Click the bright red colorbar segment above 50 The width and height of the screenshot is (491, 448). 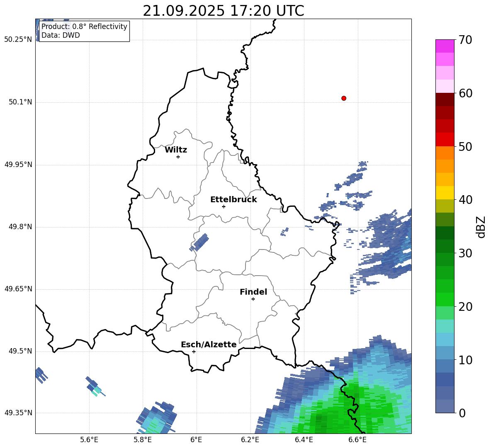445,140
